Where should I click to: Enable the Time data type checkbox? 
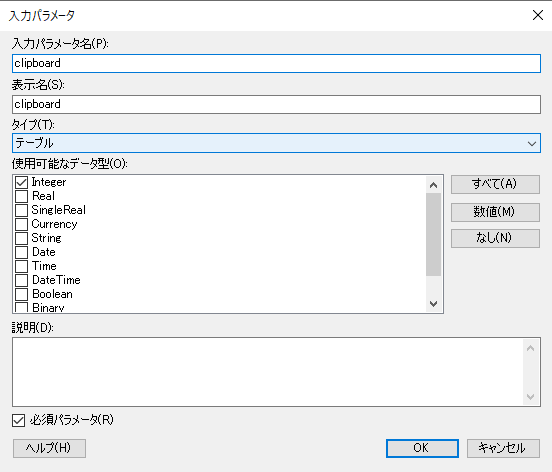21,266
